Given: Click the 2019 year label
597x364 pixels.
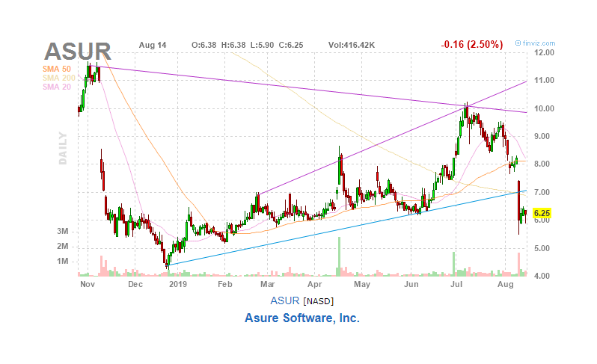Looking at the screenshot, I should [178, 284].
